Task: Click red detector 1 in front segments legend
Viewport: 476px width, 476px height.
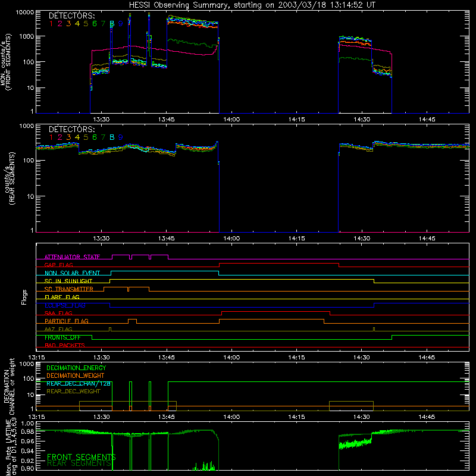Action: click(51, 23)
